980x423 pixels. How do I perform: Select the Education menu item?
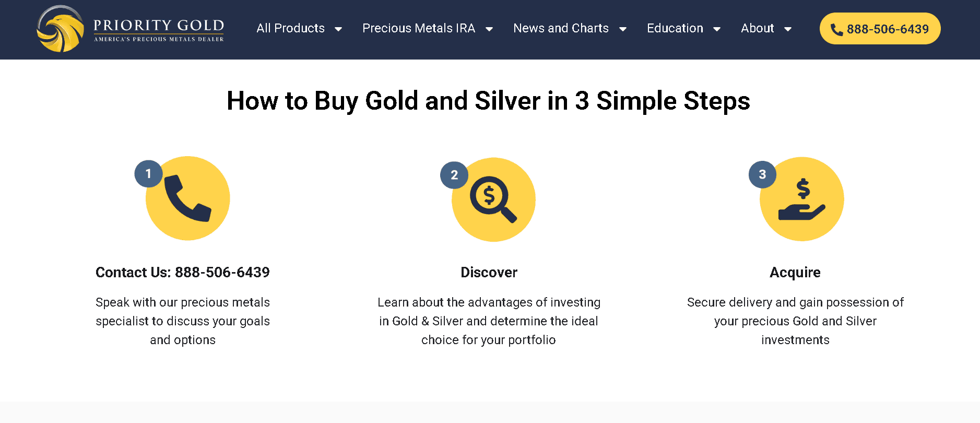click(675, 28)
